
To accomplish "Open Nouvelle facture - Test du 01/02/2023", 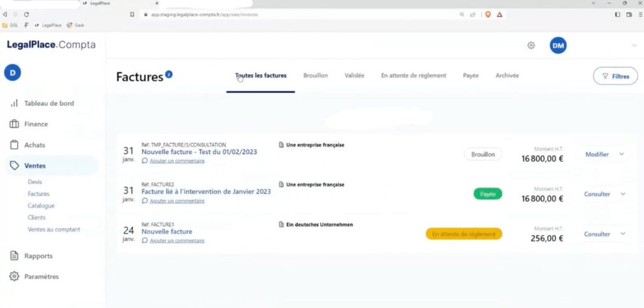I will [199, 152].
